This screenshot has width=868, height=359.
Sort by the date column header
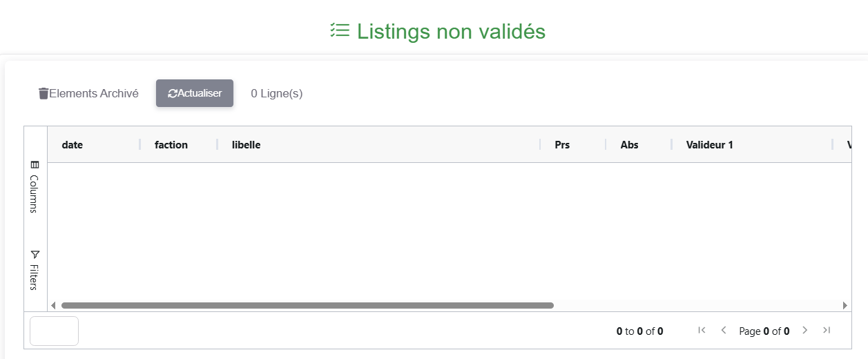(x=73, y=145)
